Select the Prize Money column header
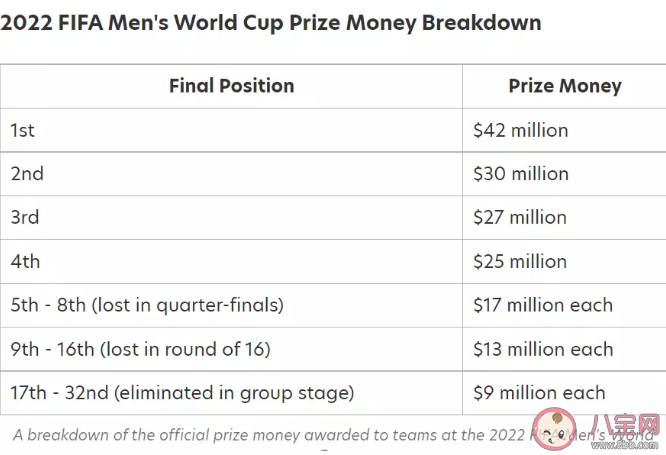666x455 pixels. point(564,86)
